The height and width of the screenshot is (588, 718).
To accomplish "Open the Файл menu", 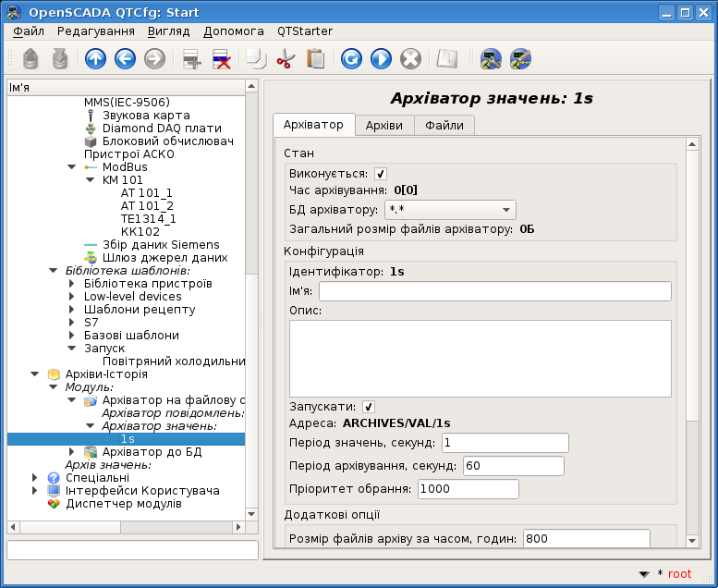I will tap(29, 31).
